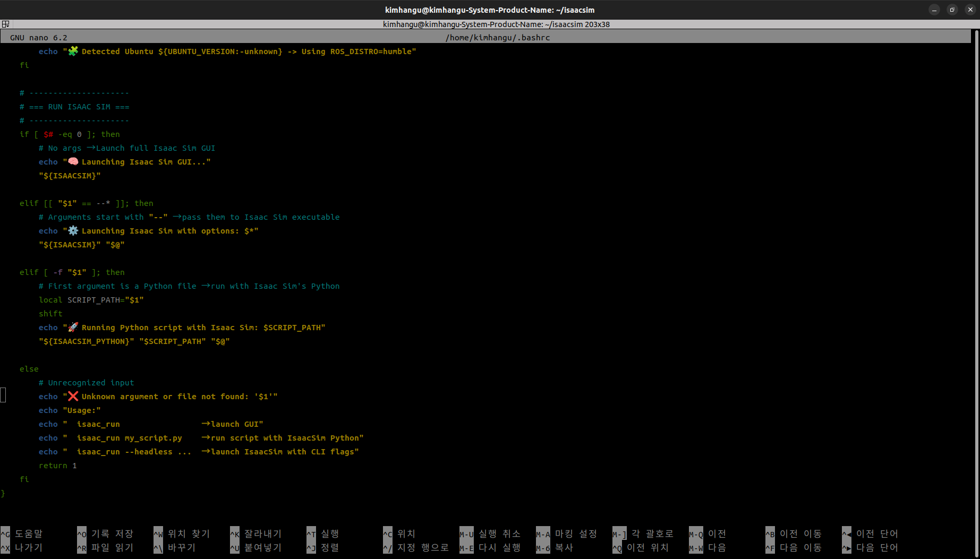The height and width of the screenshot is (559, 980).
Task: Click the brain emoji before Launching Isaac Sim GUI
Action: pos(73,161)
